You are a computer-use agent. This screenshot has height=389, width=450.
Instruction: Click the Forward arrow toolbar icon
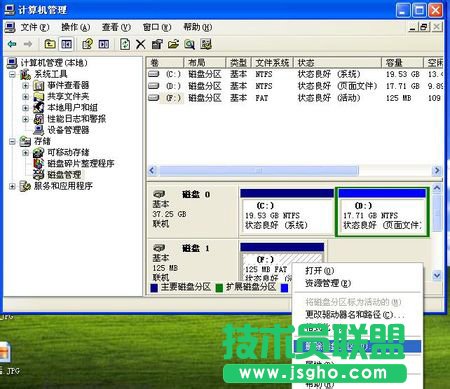coord(28,44)
